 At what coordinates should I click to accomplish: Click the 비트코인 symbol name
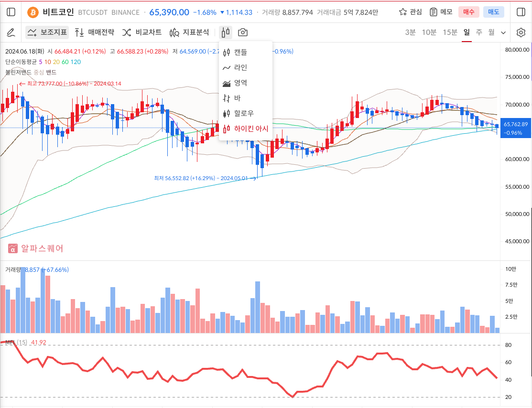[58, 12]
